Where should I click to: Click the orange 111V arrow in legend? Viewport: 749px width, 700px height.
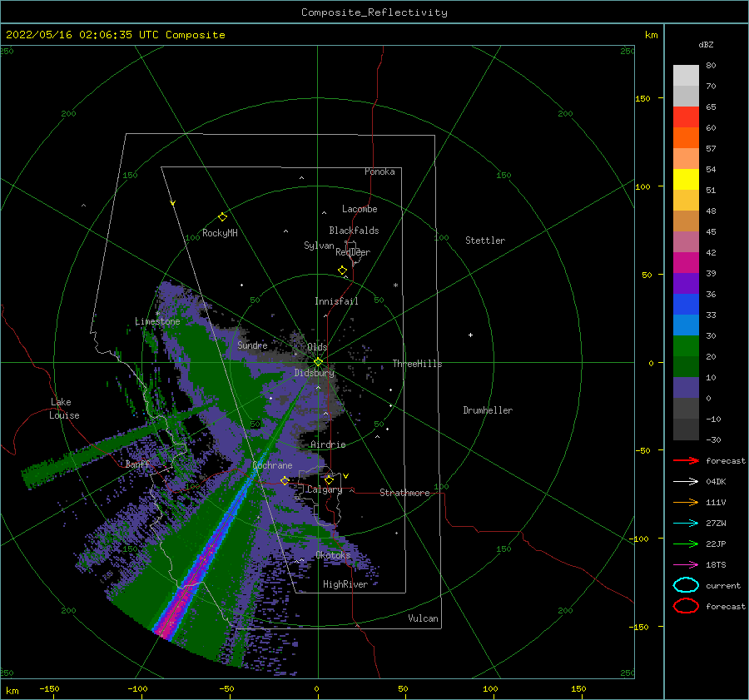(x=686, y=502)
